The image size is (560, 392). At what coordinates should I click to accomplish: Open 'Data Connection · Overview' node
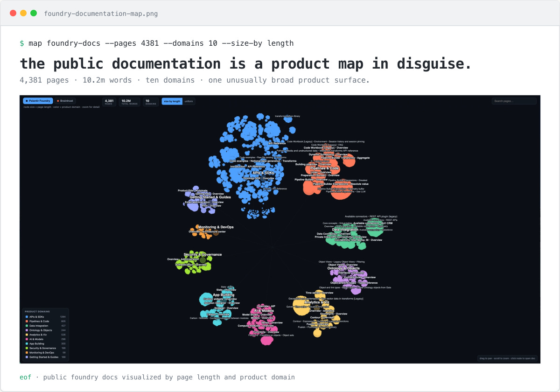click(x=334, y=234)
